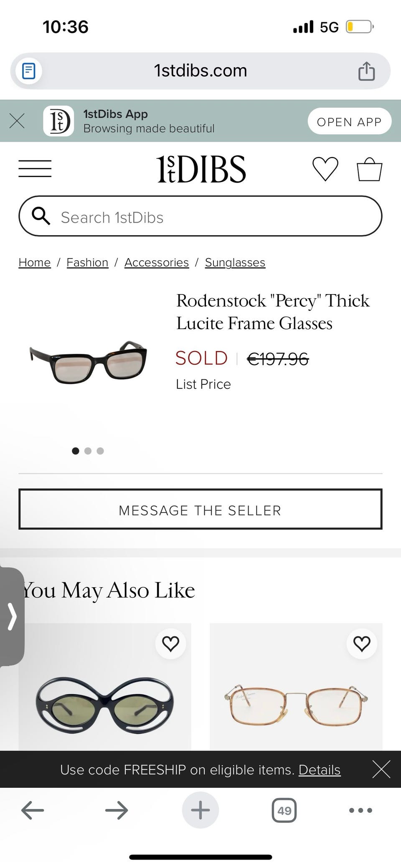Tap the browser share icon
401x868 pixels.
point(366,71)
